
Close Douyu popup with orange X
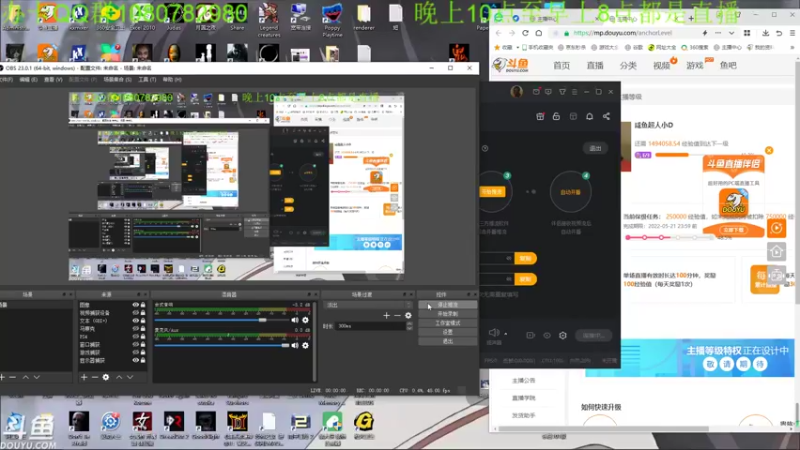[769, 151]
